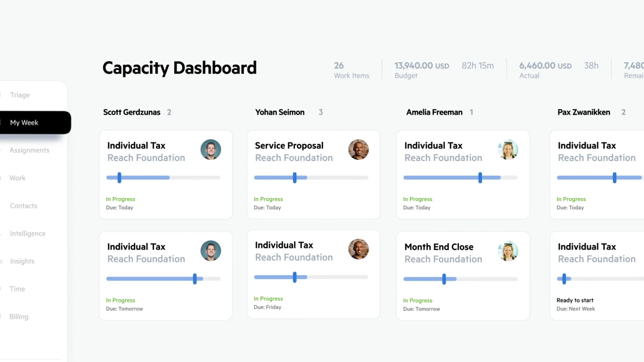Viewport: 644px width, 362px height.
Task: Click Scott's avatar on card due Tomorrow
Action: click(211, 251)
